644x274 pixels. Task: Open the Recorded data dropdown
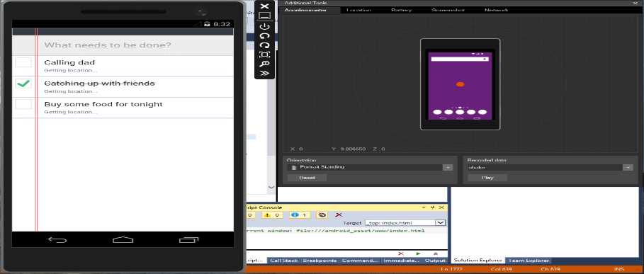[x=628, y=167]
